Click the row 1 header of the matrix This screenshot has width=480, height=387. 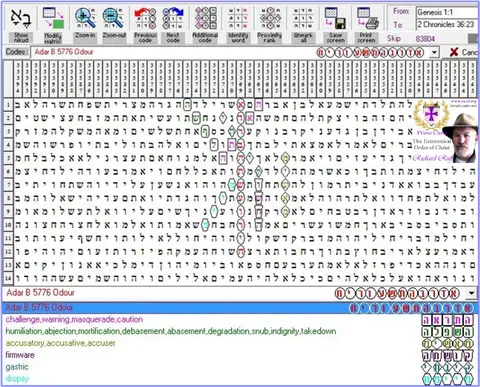[8, 105]
